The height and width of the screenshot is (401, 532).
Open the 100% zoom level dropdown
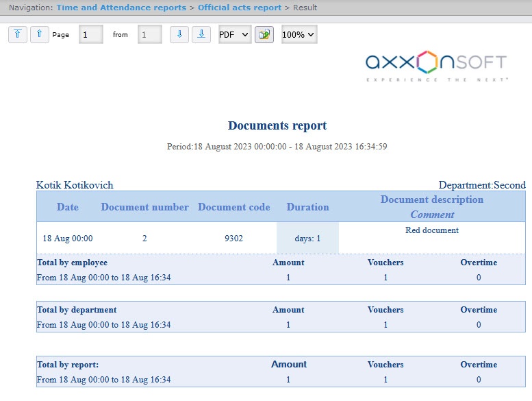pyautogui.click(x=299, y=34)
